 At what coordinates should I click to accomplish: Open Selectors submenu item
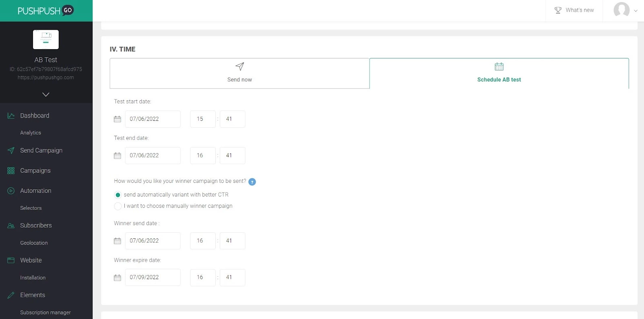31,208
